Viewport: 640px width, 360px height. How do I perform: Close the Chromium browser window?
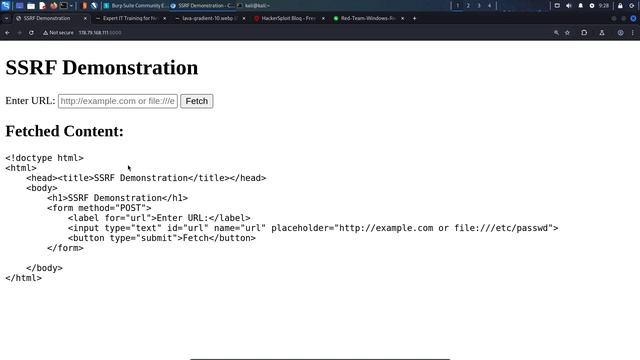633,18
